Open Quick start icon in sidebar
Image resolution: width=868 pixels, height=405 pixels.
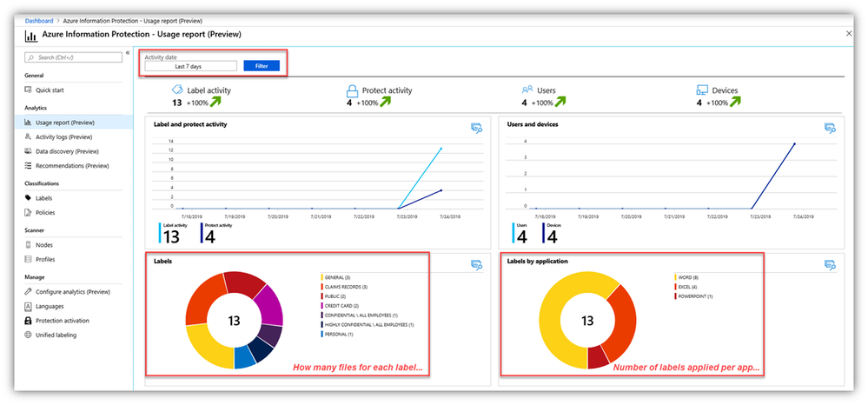pos(28,90)
